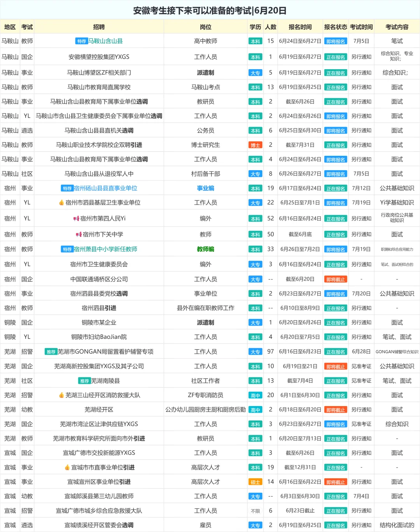Click the megaphone icon beside 宿州市第四人民Yi
The height and width of the screenshot is (532, 420).
[76, 218]
